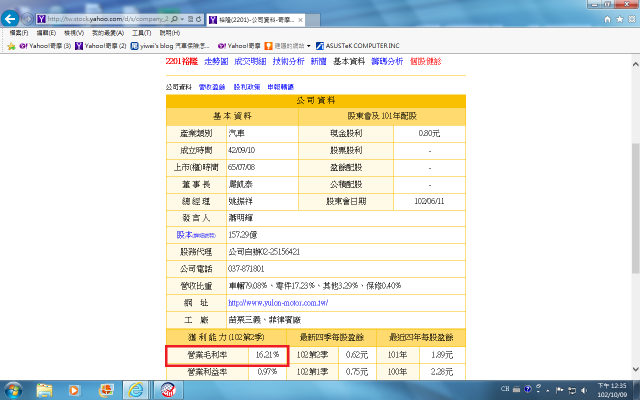Open the 檢視(V) menu
The image size is (640, 400).
74,33
